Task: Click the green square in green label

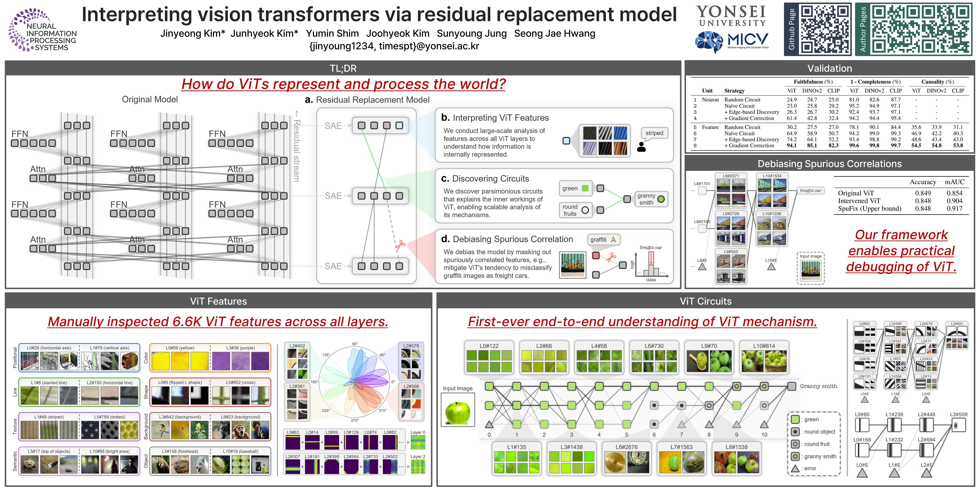Action: [x=586, y=188]
